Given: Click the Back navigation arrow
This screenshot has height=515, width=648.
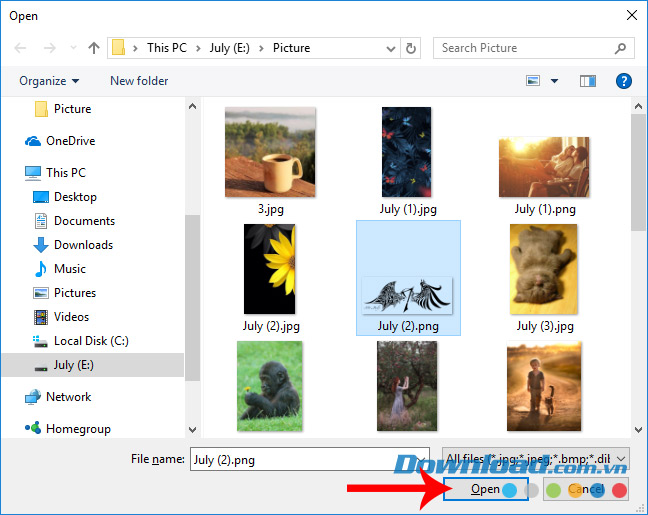Looking at the screenshot, I should pos(21,48).
